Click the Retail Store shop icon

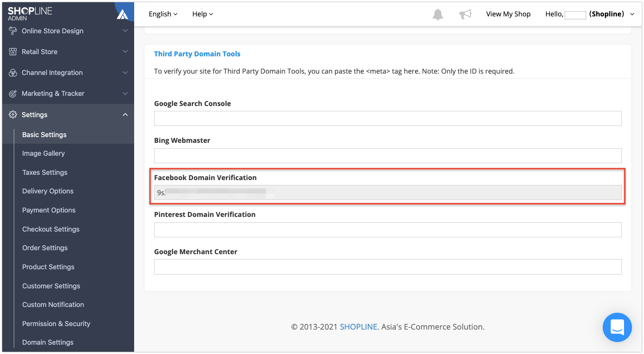coord(13,51)
